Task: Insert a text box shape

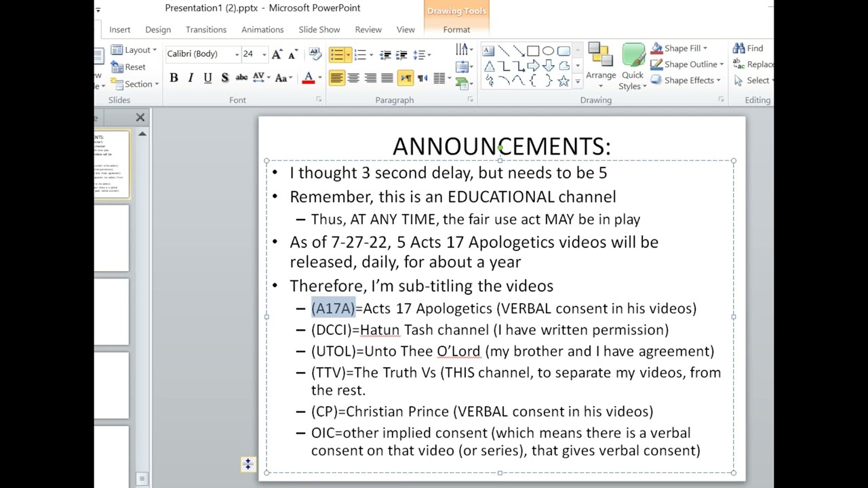Action: 488,51
